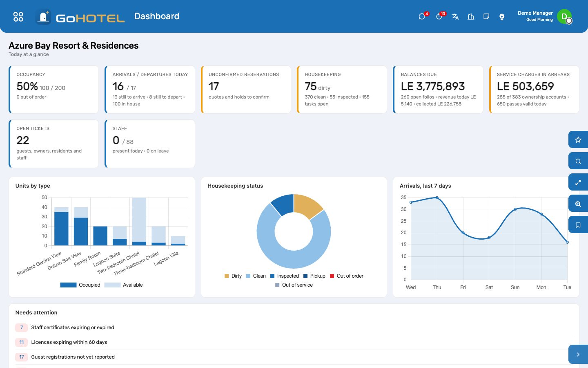Click the lightbulb quick-actions icon
Screen dimensions: 588x368
coord(502,17)
